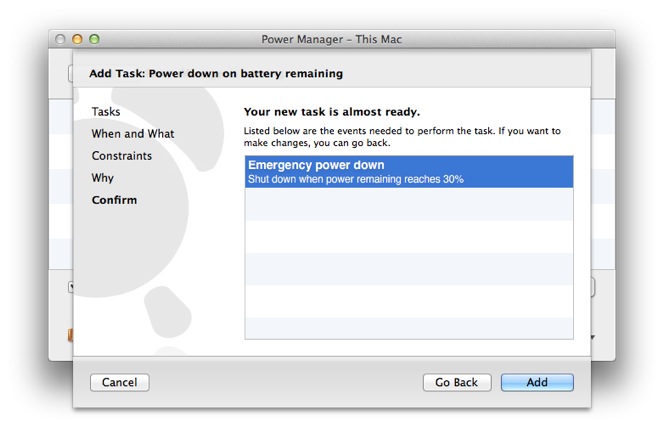Click the green zoom window button
The image size is (664, 428).
click(x=94, y=39)
